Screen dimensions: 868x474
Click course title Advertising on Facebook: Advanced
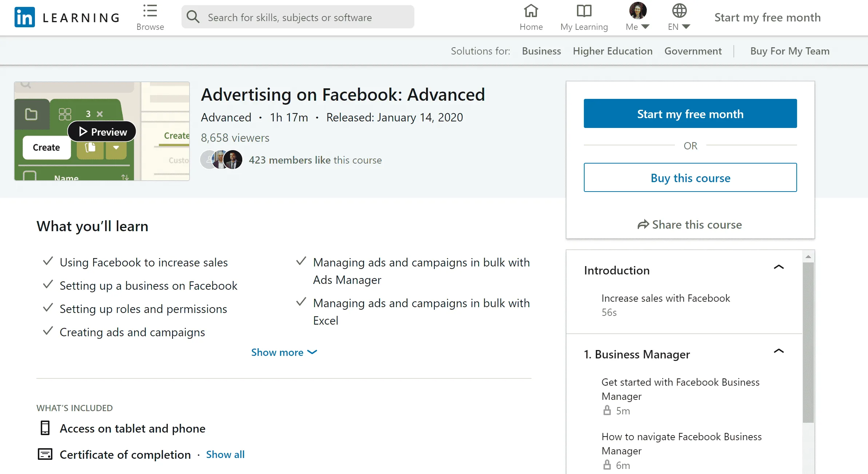tap(343, 95)
